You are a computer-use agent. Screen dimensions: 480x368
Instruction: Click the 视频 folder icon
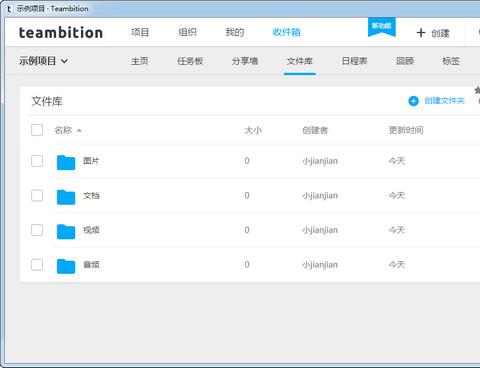66,231
